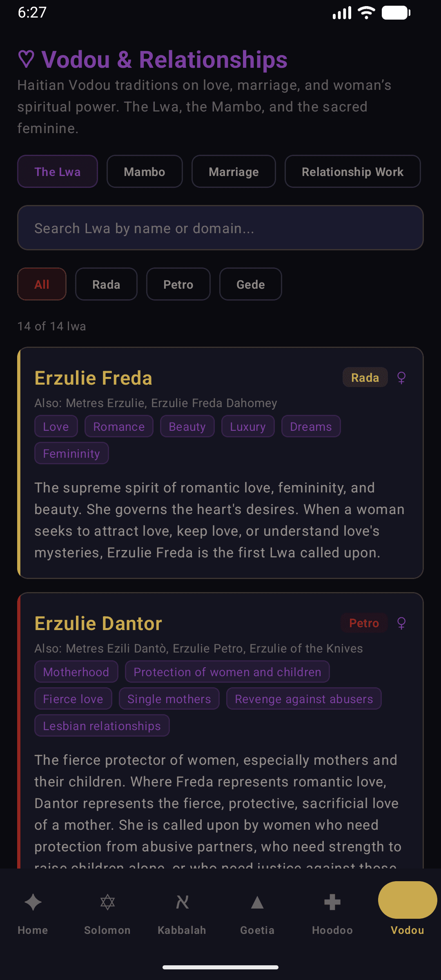This screenshot has width=441, height=980.
Task: Toggle the Rada nation filter
Action: tap(106, 284)
